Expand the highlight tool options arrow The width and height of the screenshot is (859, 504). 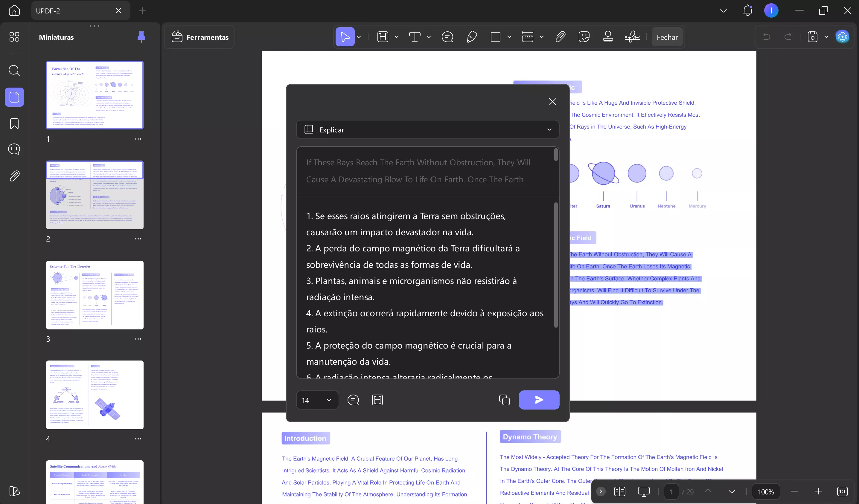pyautogui.click(x=396, y=37)
